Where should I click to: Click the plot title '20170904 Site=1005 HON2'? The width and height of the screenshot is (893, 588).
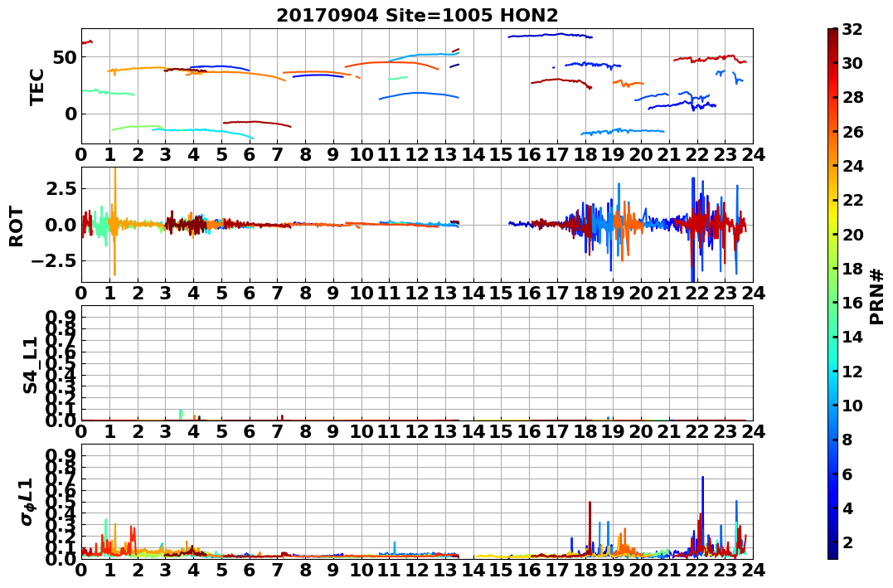[417, 16]
